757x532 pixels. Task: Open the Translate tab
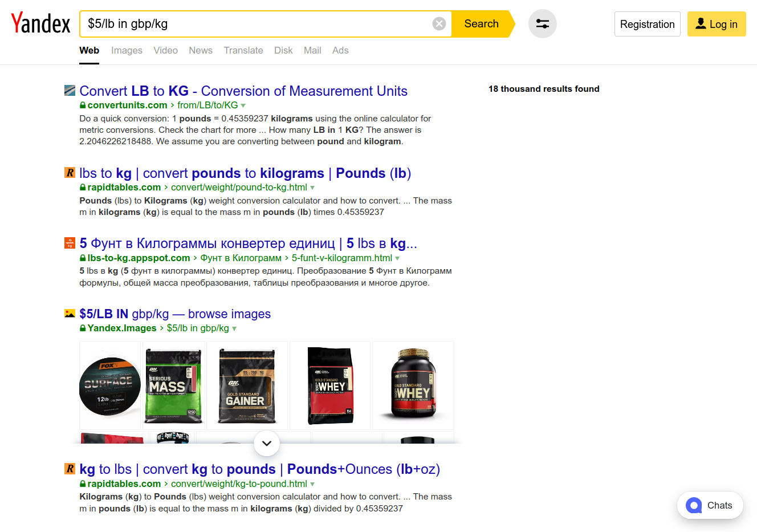(243, 50)
